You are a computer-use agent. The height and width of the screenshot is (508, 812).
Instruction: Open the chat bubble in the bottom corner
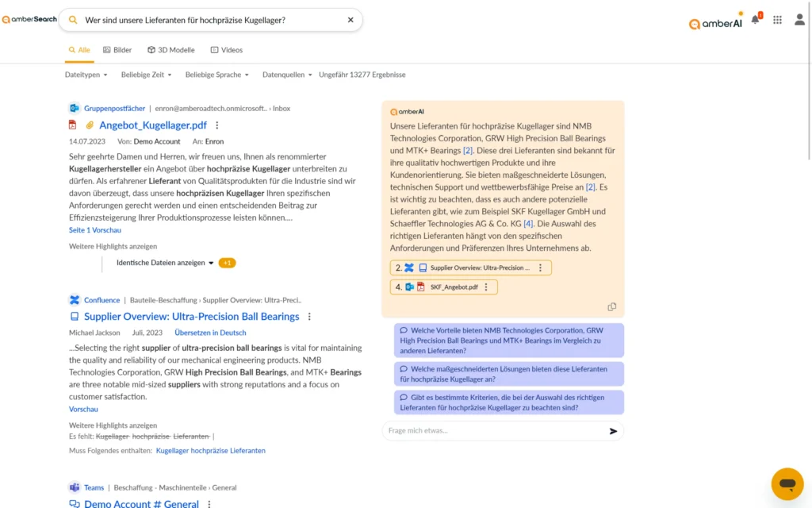pos(787,483)
